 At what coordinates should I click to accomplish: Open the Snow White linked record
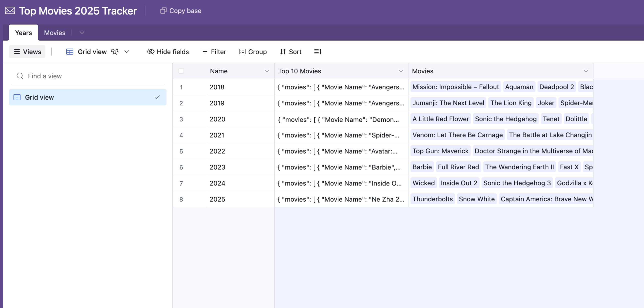point(477,199)
